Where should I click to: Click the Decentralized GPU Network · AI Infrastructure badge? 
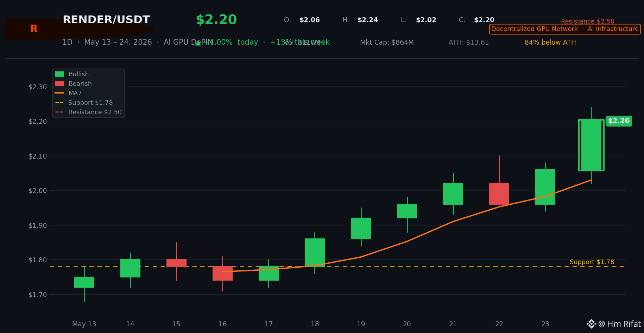[x=565, y=29]
